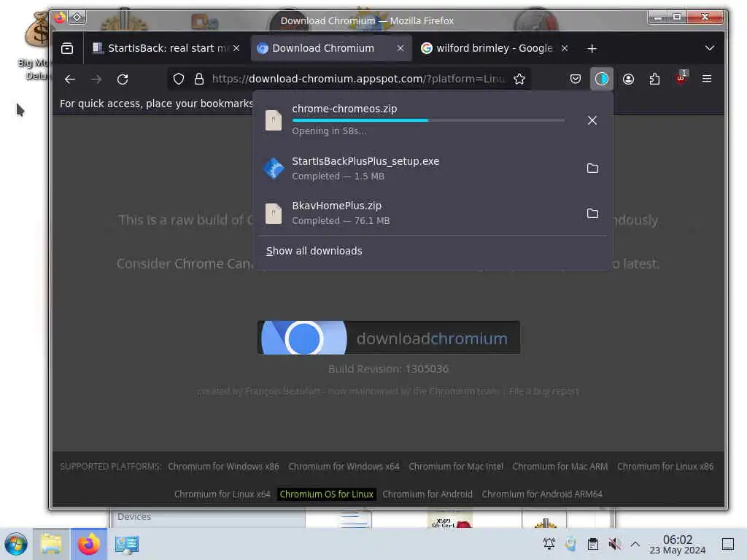
Task: Click Chromium for Android ARM64 link
Action: 542,494
